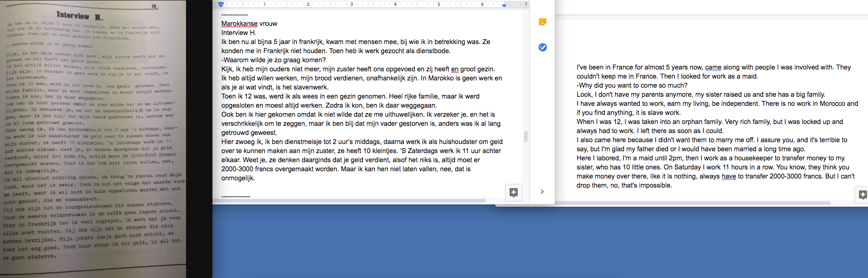The height and width of the screenshot is (278, 868).
Task: Click 'Interview H.' heading in scanned page
Action: point(80,16)
